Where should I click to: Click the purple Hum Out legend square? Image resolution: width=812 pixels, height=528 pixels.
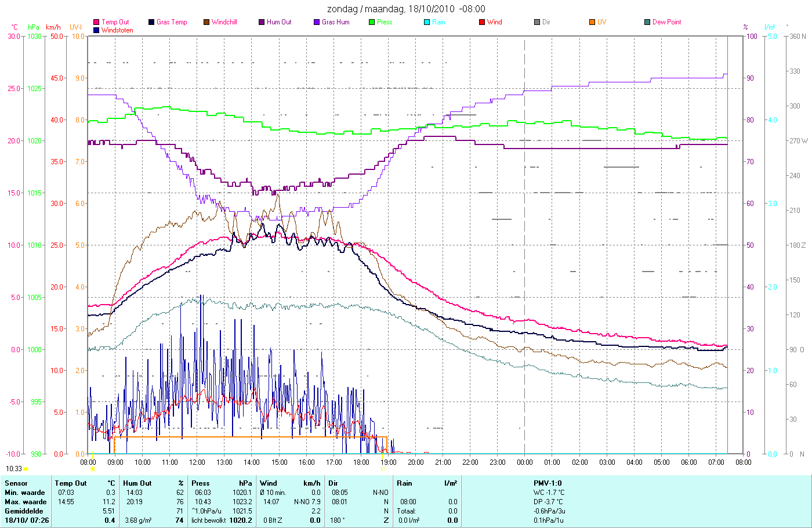coord(262,22)
